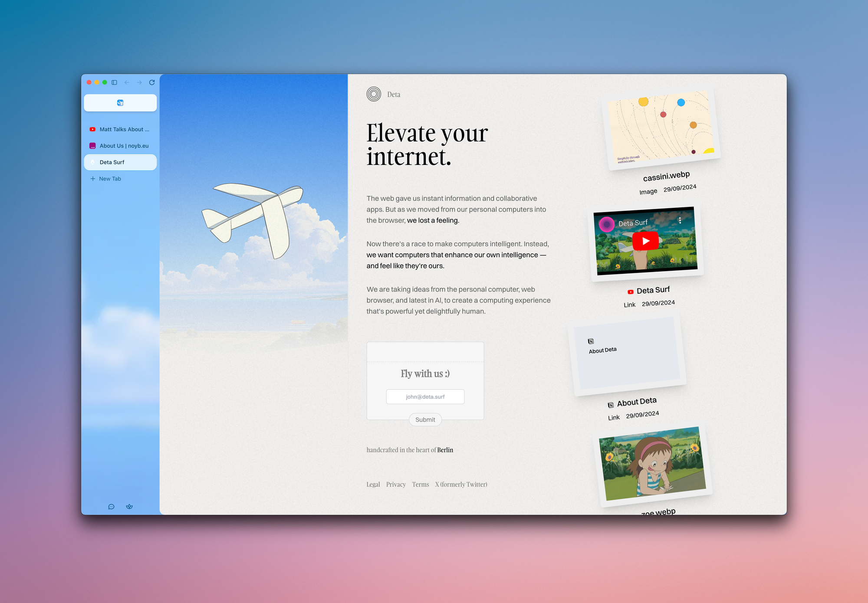
Task: Click the Deta concentric-circle logo
Action: [x=374, y=94]
